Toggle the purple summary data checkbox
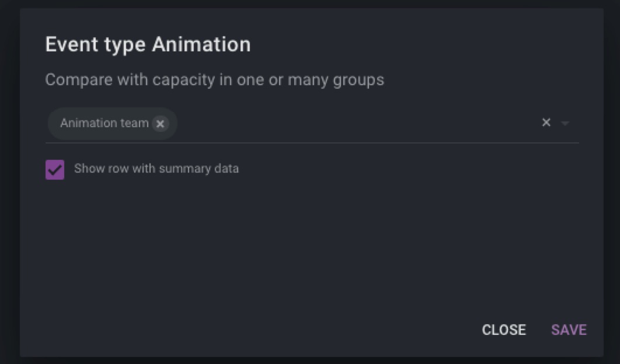This screenshot has width=620, height=364. point(55,170)
